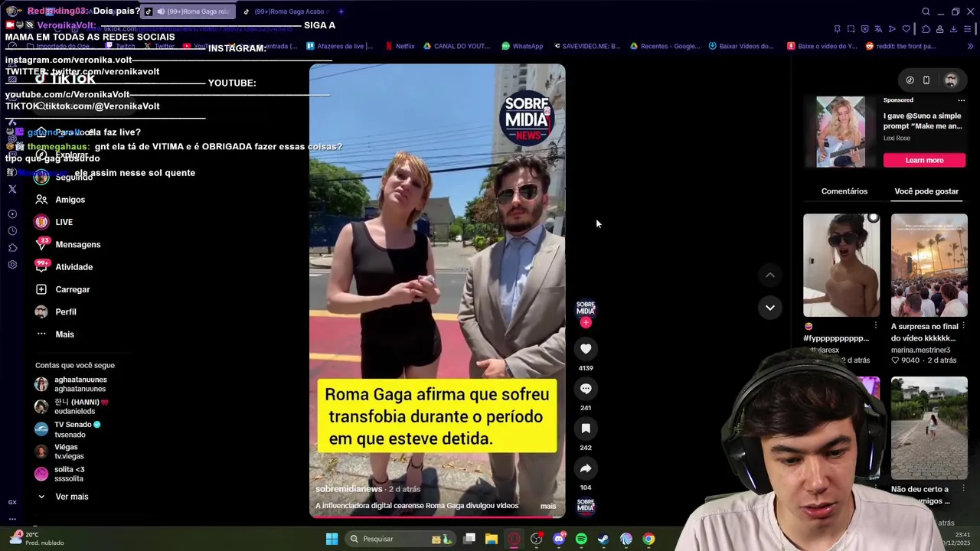This screenshot has width=980, height=551.
Task: Click the browser snapshot capture icon
Action: click(851, 29)
